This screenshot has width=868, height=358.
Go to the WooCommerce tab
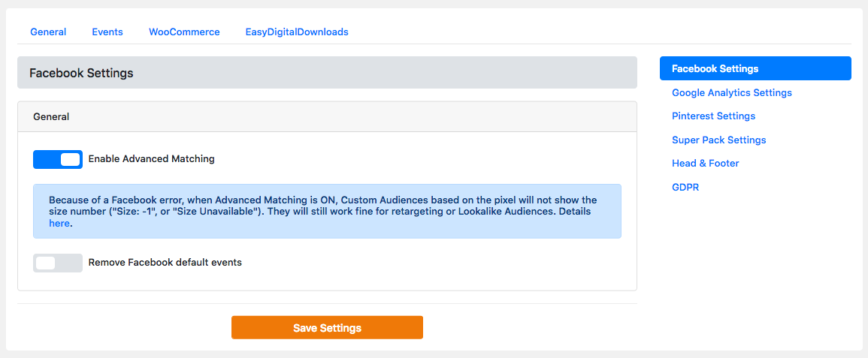184,32
